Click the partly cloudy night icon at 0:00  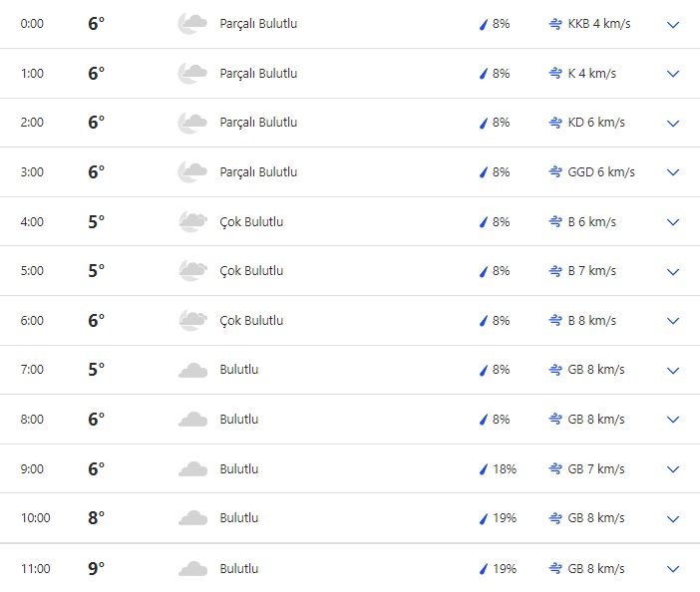[191, 24]
